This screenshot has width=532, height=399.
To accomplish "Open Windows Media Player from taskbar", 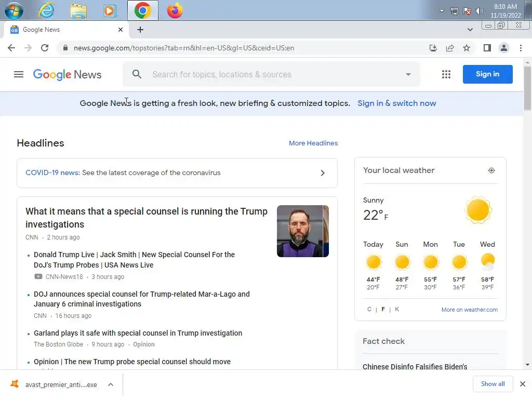I will pyautogui.click(x=110, y=11).
